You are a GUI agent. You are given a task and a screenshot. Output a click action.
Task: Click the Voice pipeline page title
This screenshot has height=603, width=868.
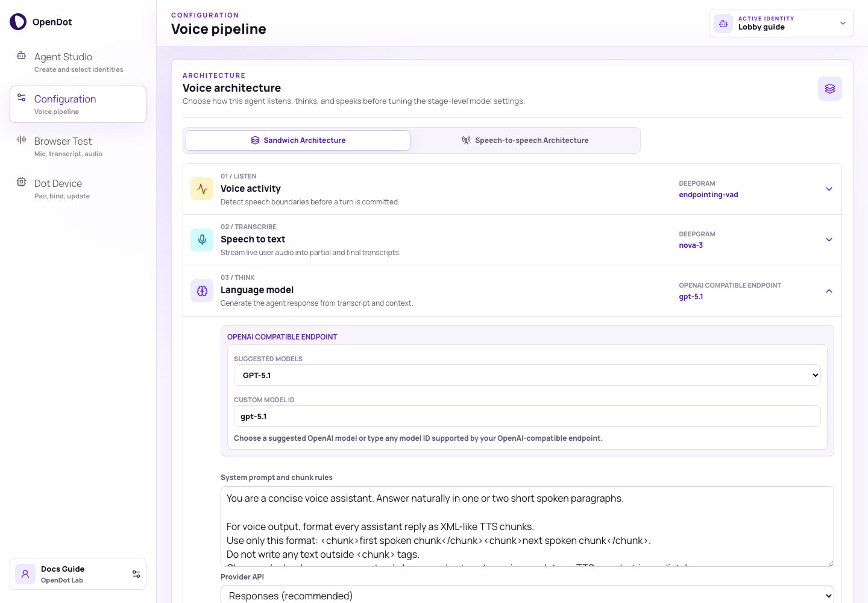219,29
